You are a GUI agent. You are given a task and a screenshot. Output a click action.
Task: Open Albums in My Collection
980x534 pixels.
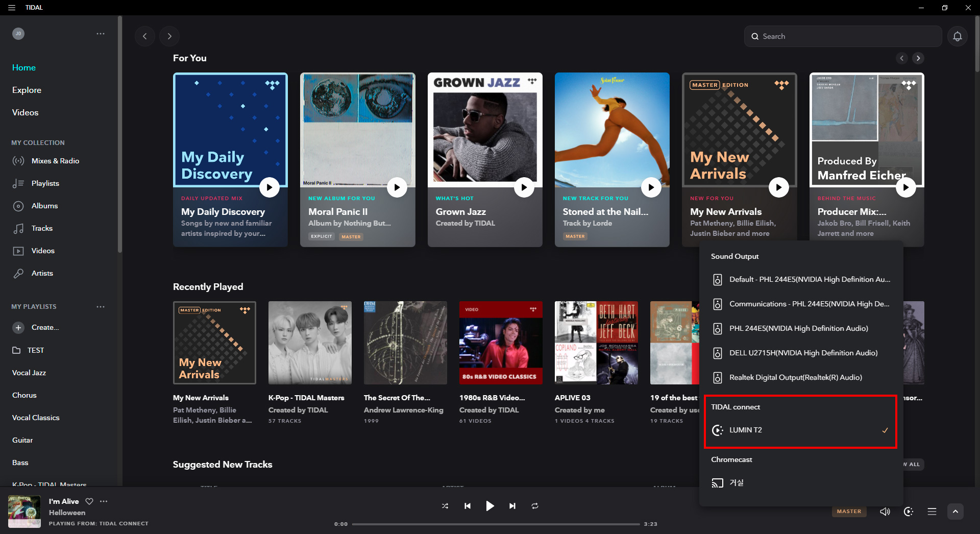point(44,206)
